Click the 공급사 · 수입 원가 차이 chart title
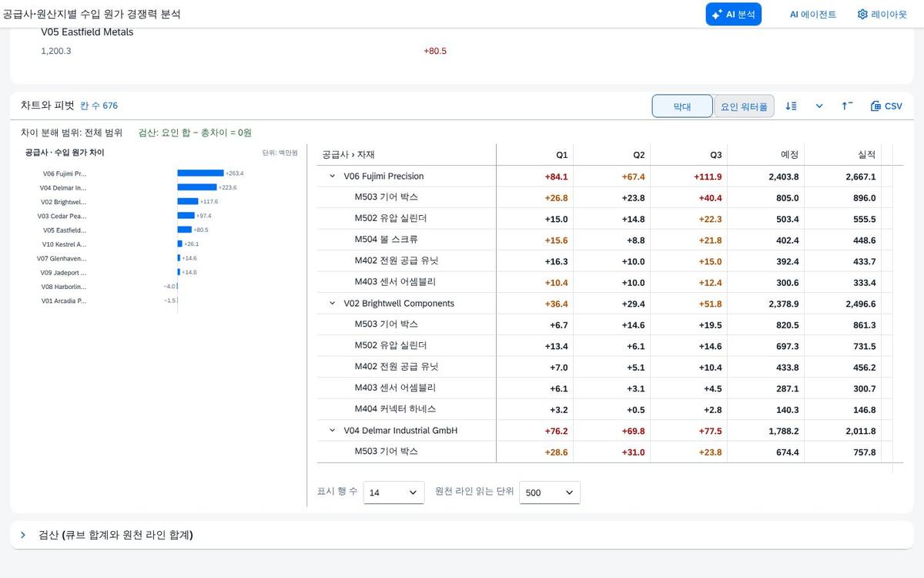924x578 pixels. [65, 153]
